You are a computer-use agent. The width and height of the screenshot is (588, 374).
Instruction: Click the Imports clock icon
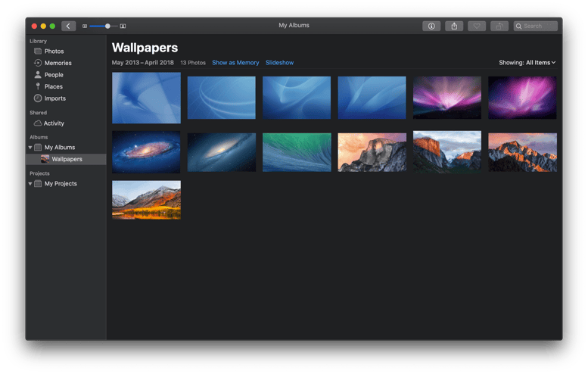[38, 98]
